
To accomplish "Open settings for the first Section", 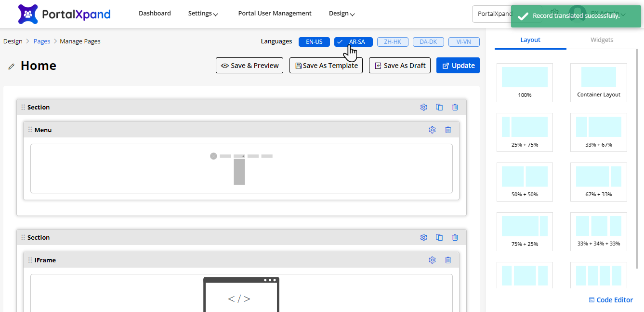I will point(423,107).
